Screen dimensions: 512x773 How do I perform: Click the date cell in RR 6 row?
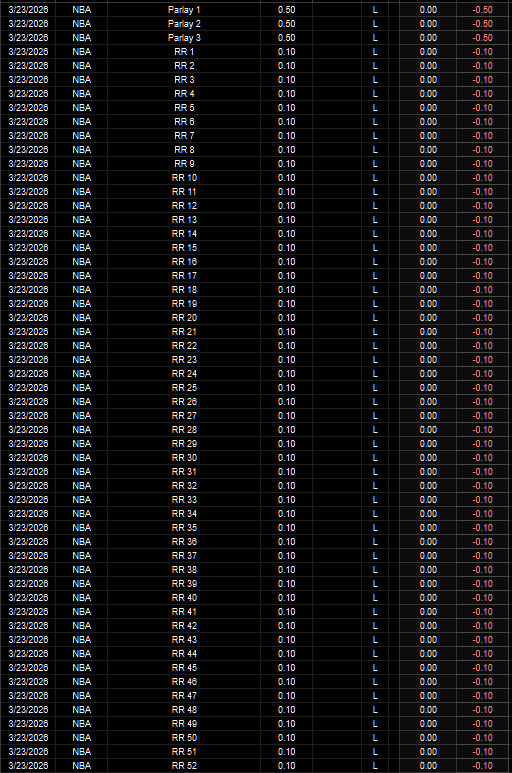(x=28, y=122)
